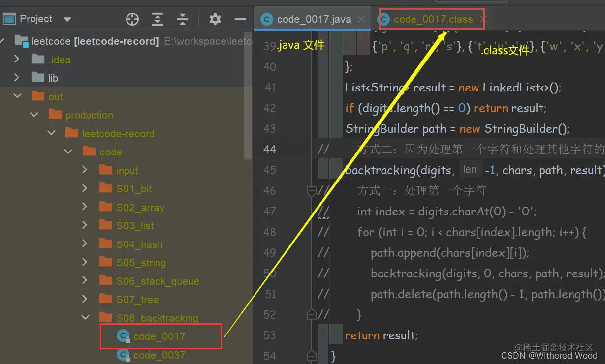Expand the .idea folder

[x=17, y=59]
